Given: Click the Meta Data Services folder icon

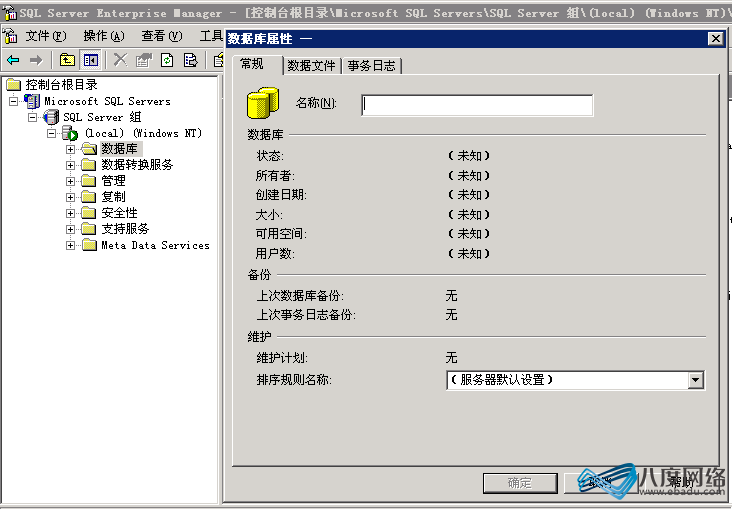Looking at the screenshot, I should pos(89,245).
